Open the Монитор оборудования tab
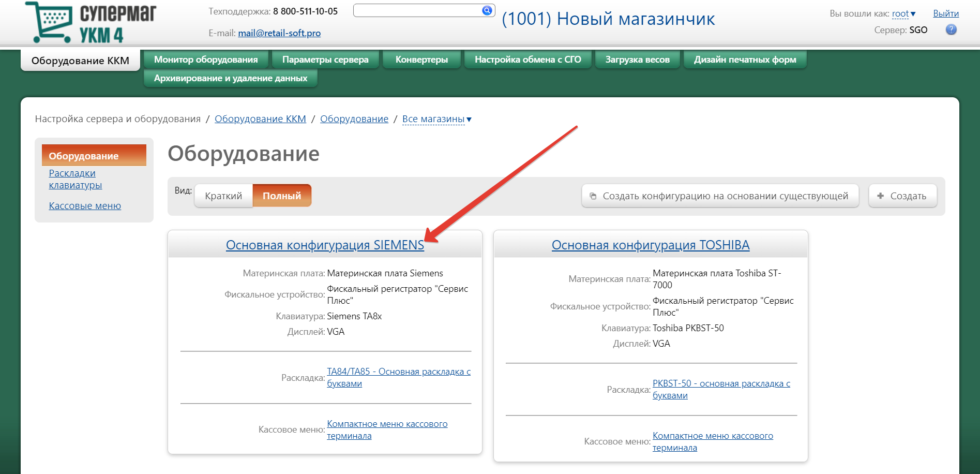This screenshot has height=474, width=980. (206, 60)
